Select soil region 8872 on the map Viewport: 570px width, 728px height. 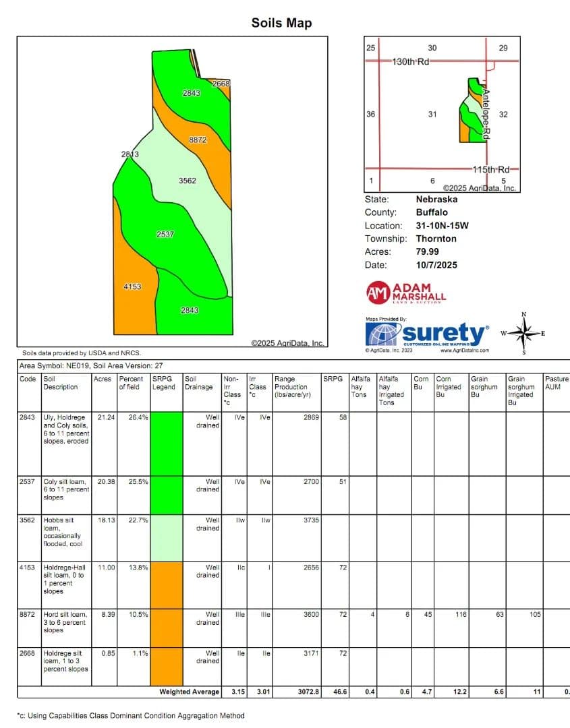tap(197, 140)
